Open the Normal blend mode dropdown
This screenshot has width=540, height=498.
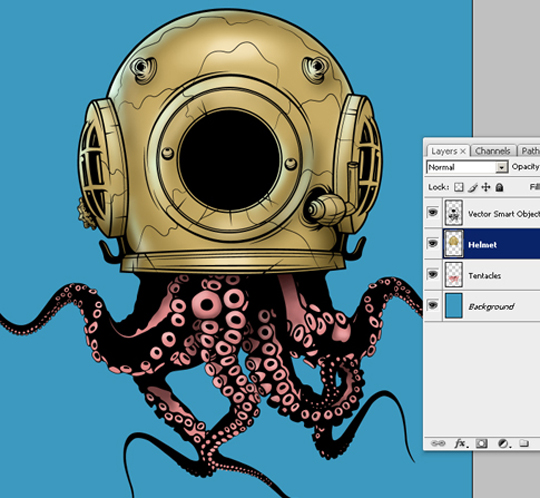tap(467, 167)
